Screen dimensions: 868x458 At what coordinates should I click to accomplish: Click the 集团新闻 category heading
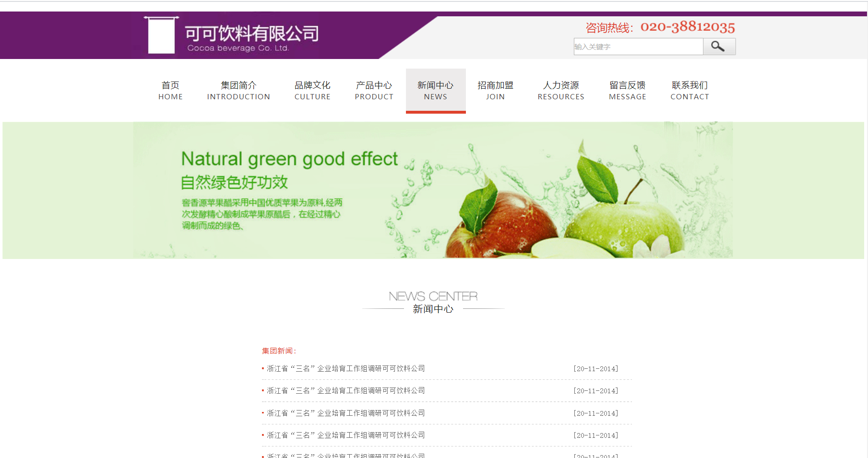(279, 351)
